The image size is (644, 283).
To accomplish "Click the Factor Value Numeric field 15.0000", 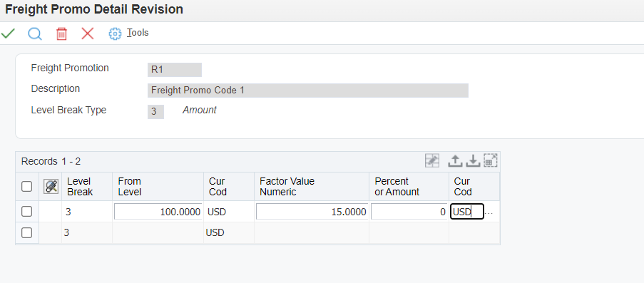I will (x=312, y=212).
